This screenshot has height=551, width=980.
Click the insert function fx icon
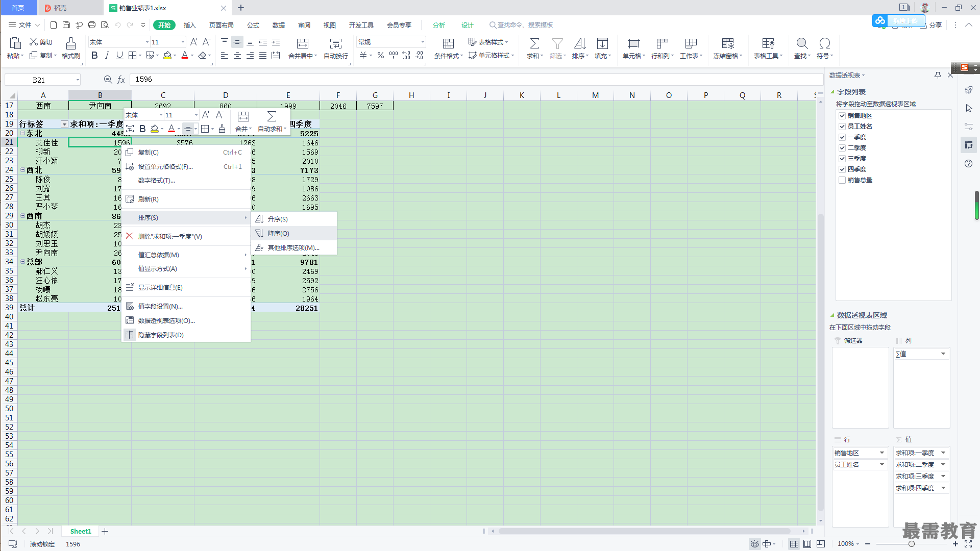tap(121, 80)
